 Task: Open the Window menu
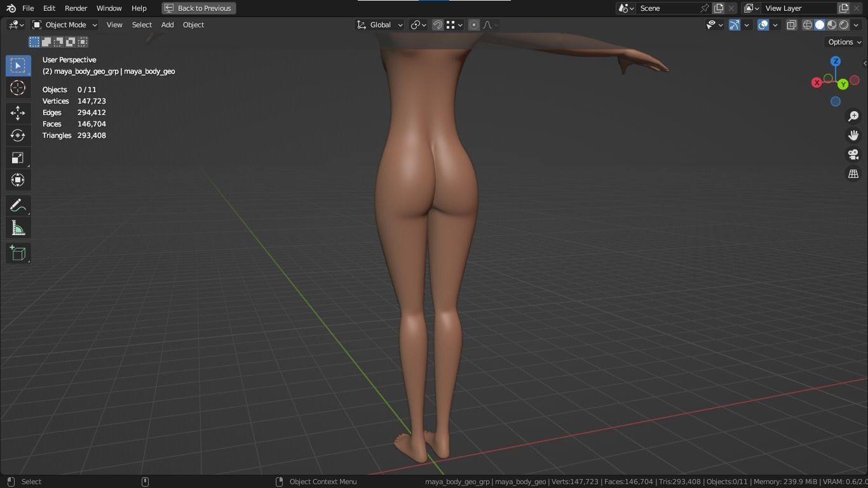pyautogui.click(x=109, y=8)
